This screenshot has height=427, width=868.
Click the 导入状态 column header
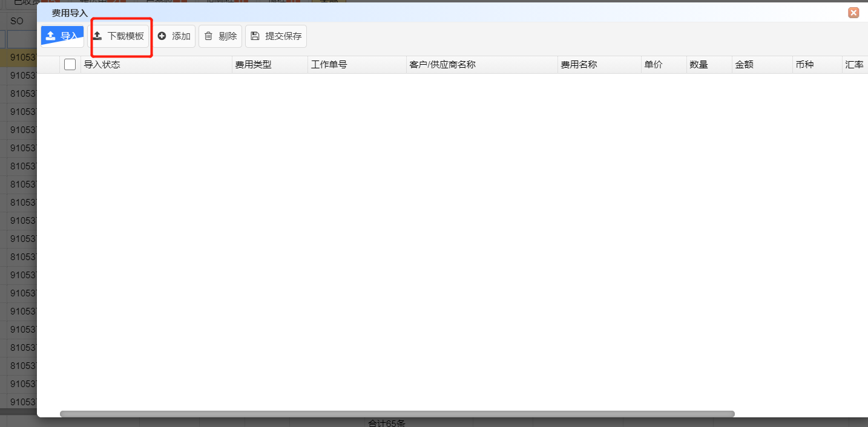tap(156, 65)
